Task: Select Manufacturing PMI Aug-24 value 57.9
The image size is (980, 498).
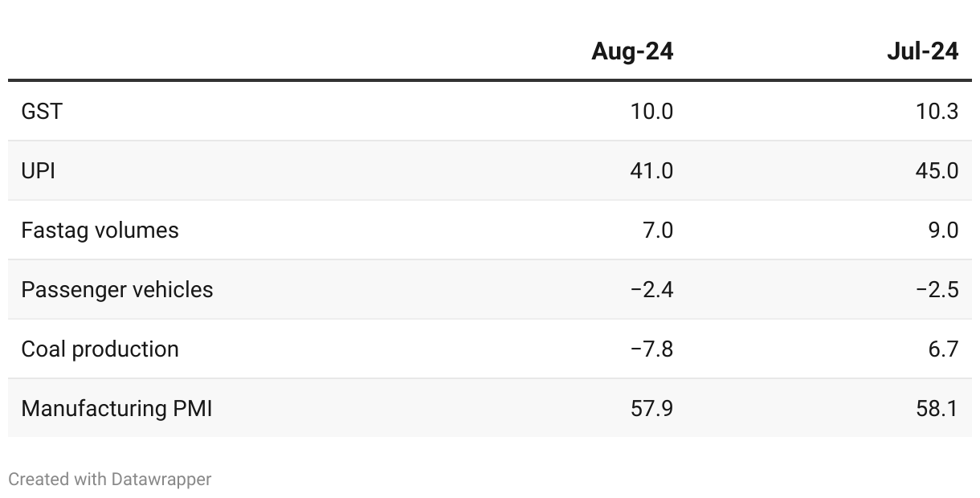Action: [651, 409]
